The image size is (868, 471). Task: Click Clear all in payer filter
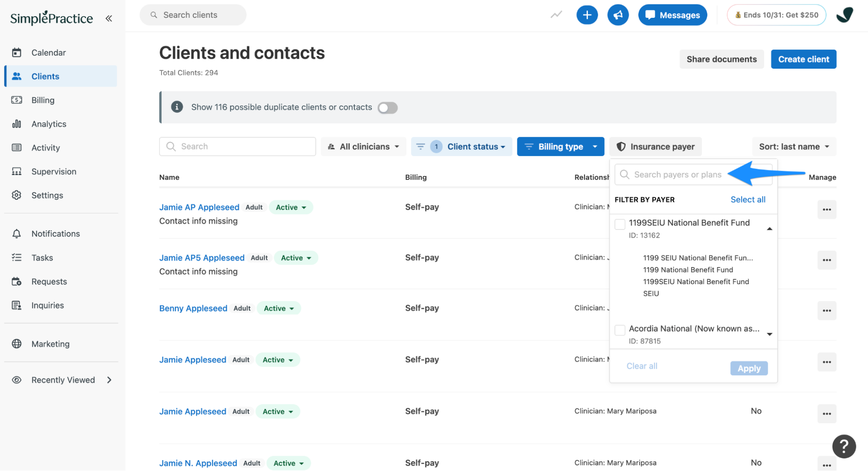[642, 366]
